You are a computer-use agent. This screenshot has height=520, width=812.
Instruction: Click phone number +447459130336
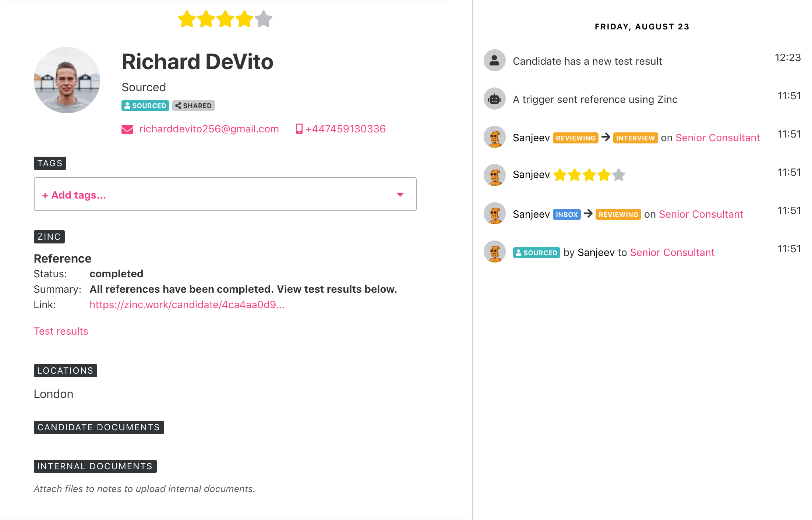click(x=346, y=129)
